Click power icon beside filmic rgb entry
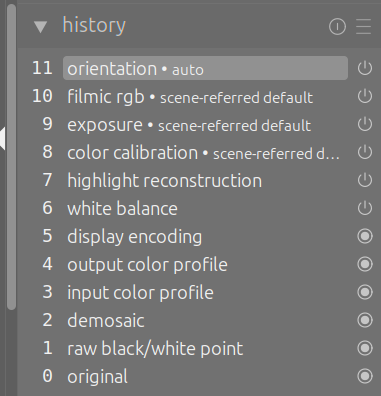381x396 pixels. 365,96
